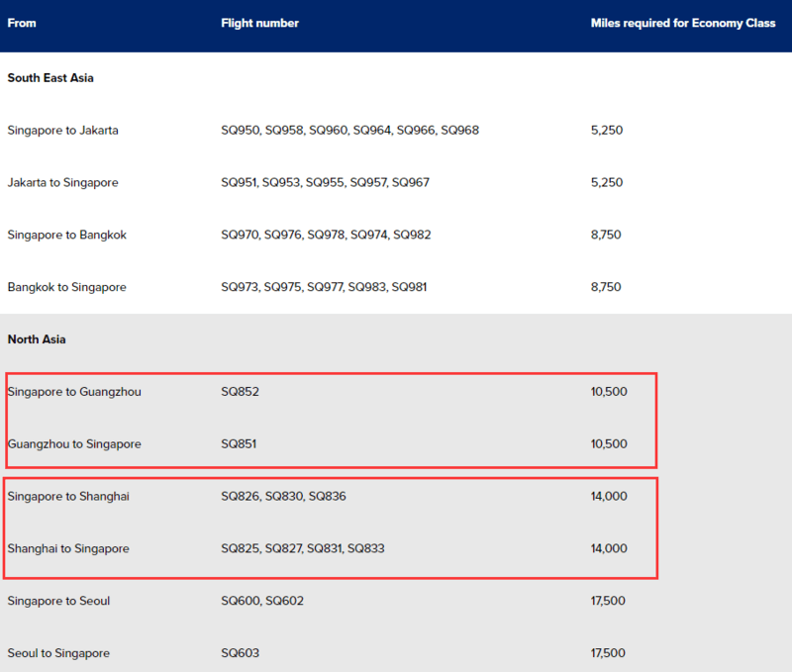Click 5,250 miles for Jakarta to Singapore
Image resolution: width=792 pixels, height=672 pixels.
click(607, 182)
